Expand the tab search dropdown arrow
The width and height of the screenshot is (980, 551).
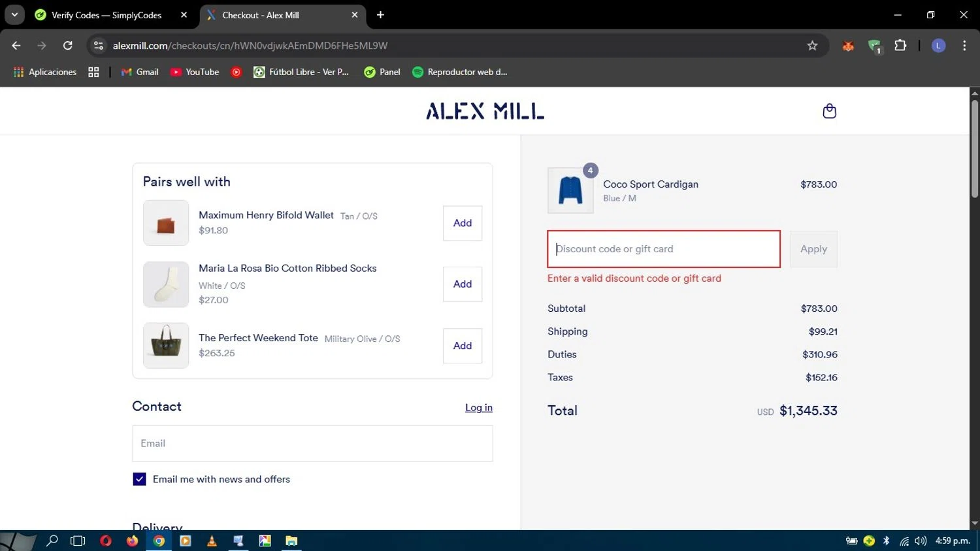coord(14,14)
